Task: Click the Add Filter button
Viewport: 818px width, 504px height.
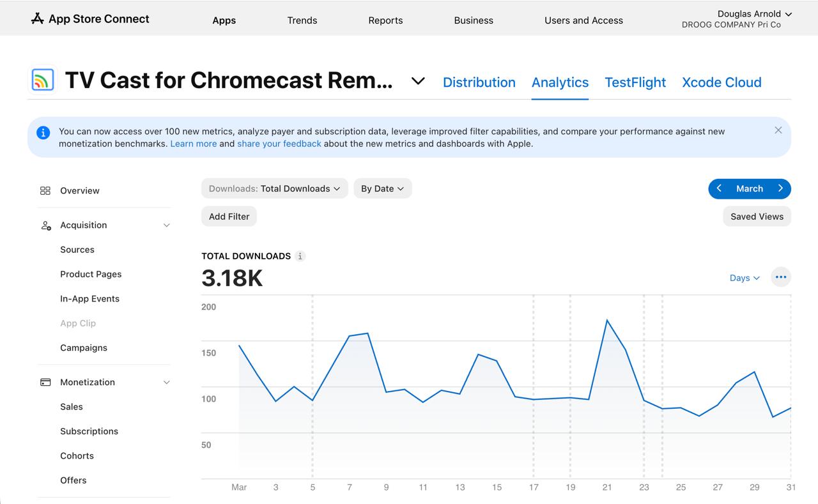Action: pos(229,217)
